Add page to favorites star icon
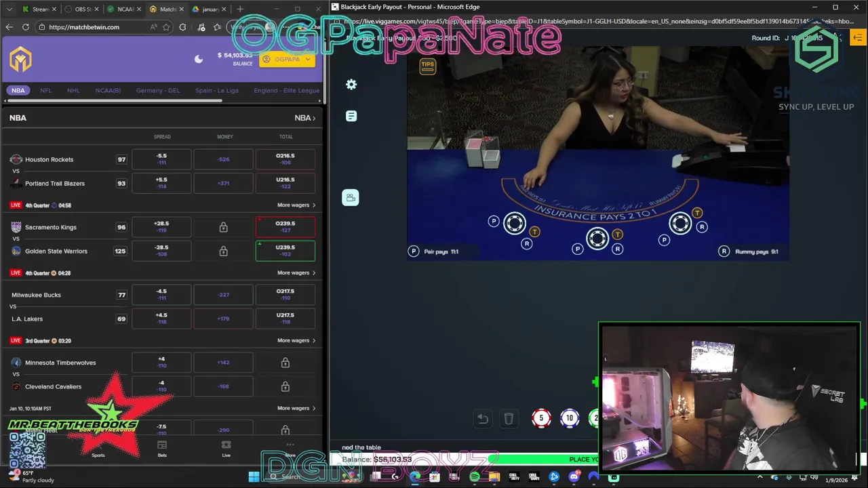868x488 pixels. pos(166,27)
